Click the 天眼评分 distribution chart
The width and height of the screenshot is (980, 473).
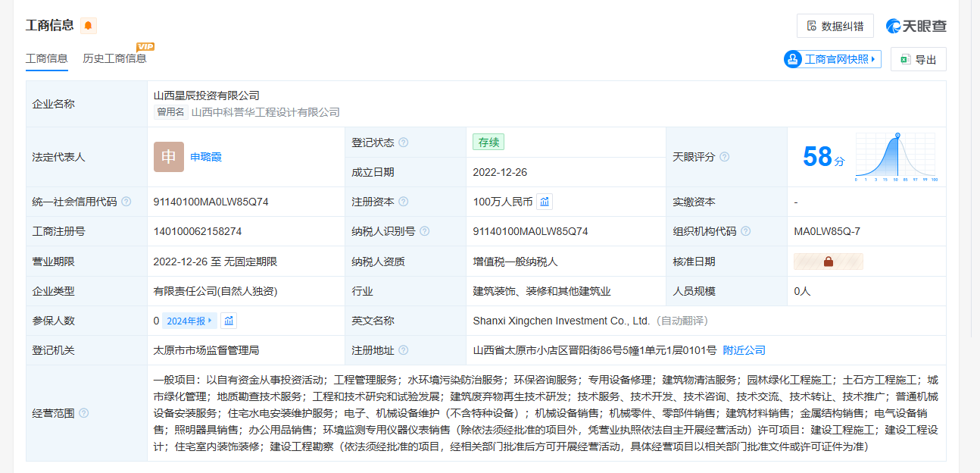coord(896,157)
